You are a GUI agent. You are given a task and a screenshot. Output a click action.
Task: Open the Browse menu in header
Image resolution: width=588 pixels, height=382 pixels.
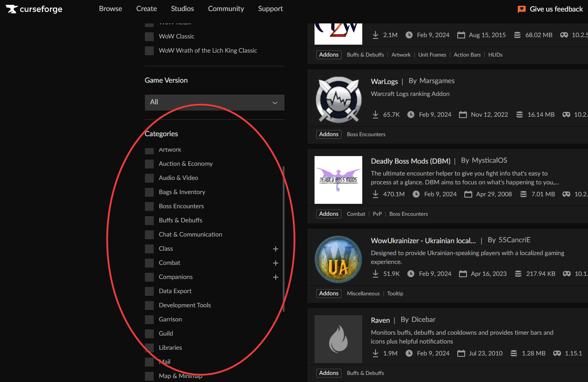(110, 9)
